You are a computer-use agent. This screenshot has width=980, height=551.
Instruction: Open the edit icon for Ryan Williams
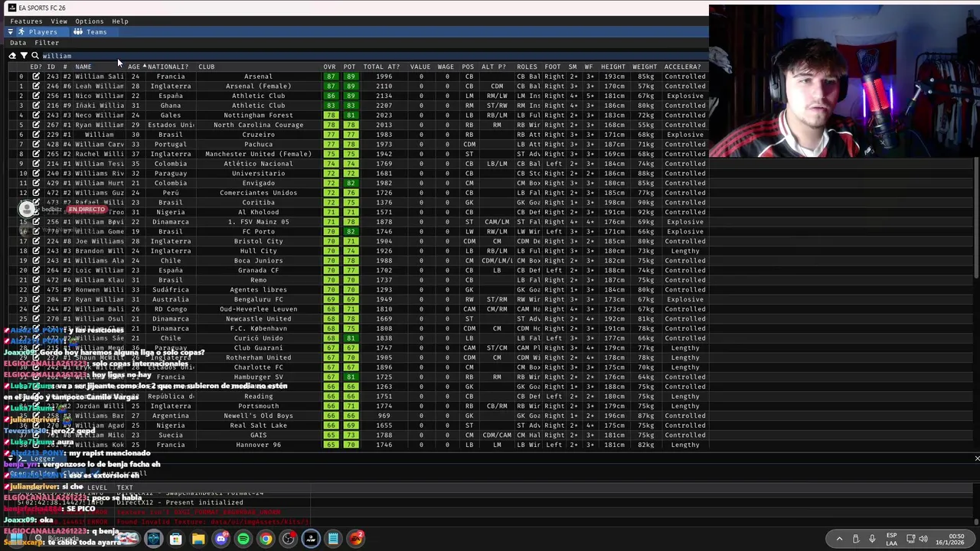click(36, 125)
